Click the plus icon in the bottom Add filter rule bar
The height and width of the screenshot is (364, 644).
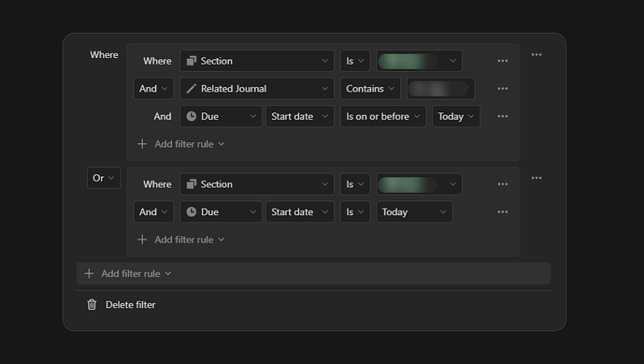(89, 273)
